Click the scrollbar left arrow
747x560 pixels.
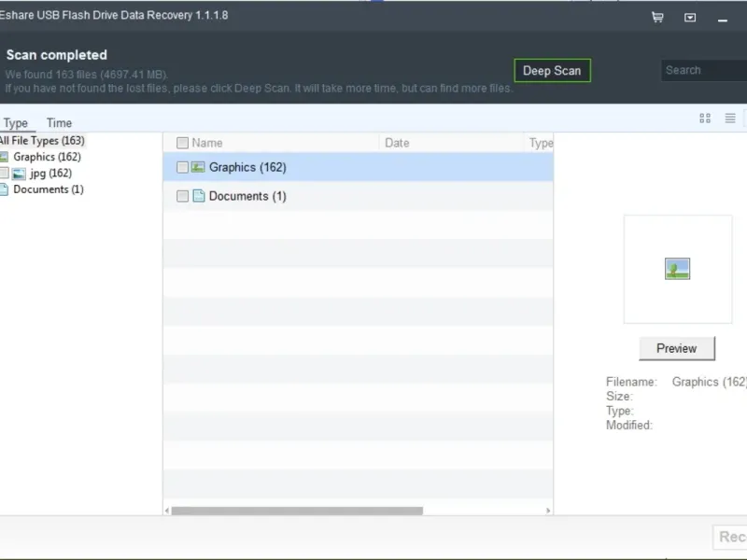pyautogui.click(x=167, y=511)
